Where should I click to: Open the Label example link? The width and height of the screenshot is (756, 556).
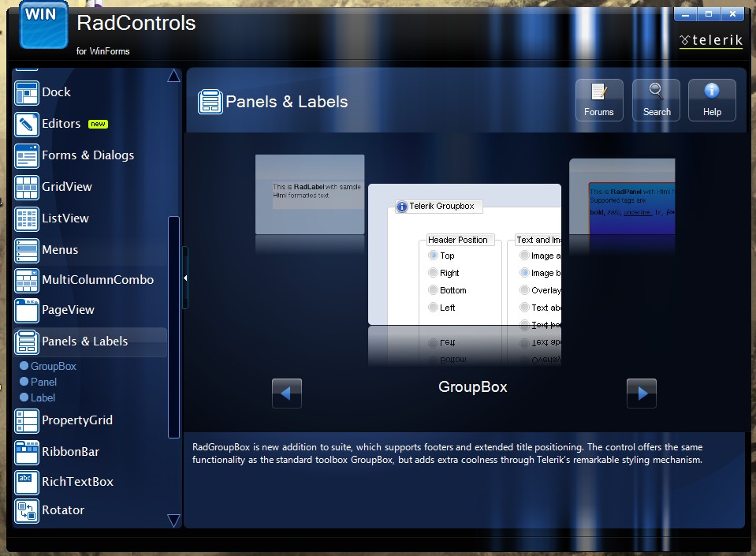43,397
